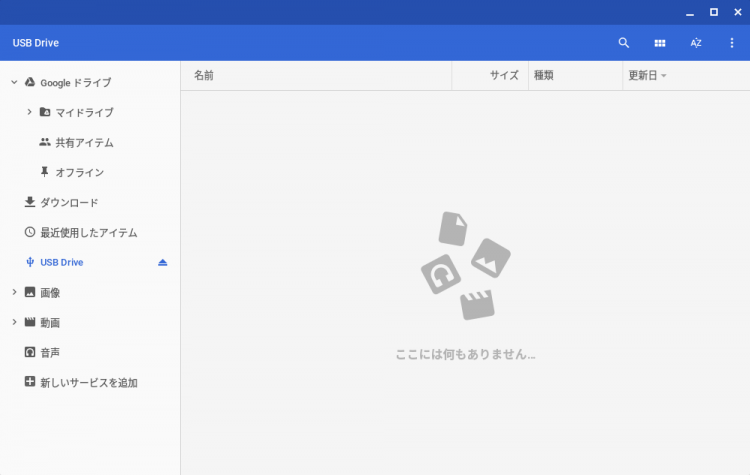This screenshot has height=475, width=750.
Task: Open the search icon in toolbar
Action: (624, 43)
